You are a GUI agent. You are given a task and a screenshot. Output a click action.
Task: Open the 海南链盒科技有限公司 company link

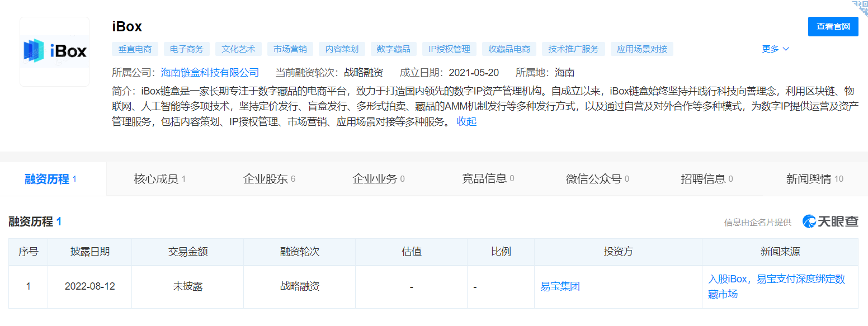coord(210,73)
